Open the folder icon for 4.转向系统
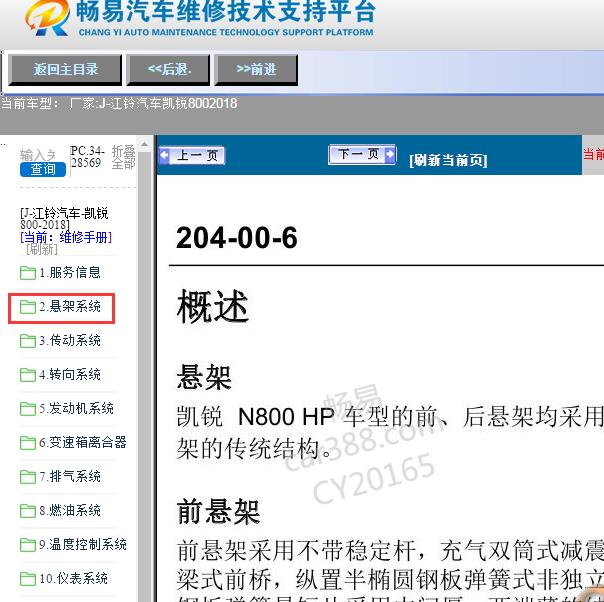This screenshot has height=602, width=604. [28, 375]
